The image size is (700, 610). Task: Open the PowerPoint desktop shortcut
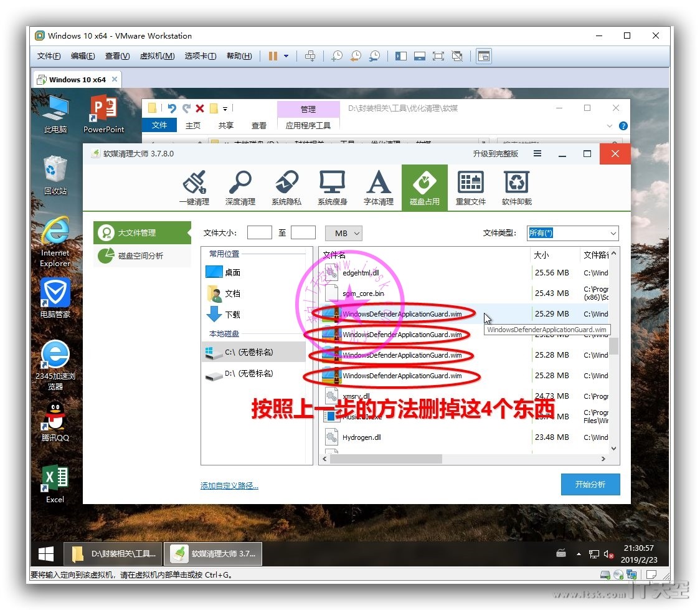(103, 114)
